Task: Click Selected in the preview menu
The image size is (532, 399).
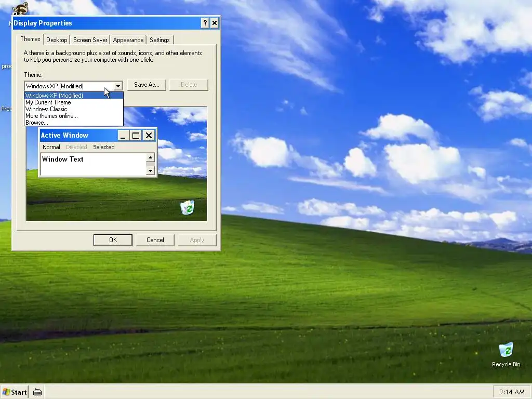Action: [104, 147]
